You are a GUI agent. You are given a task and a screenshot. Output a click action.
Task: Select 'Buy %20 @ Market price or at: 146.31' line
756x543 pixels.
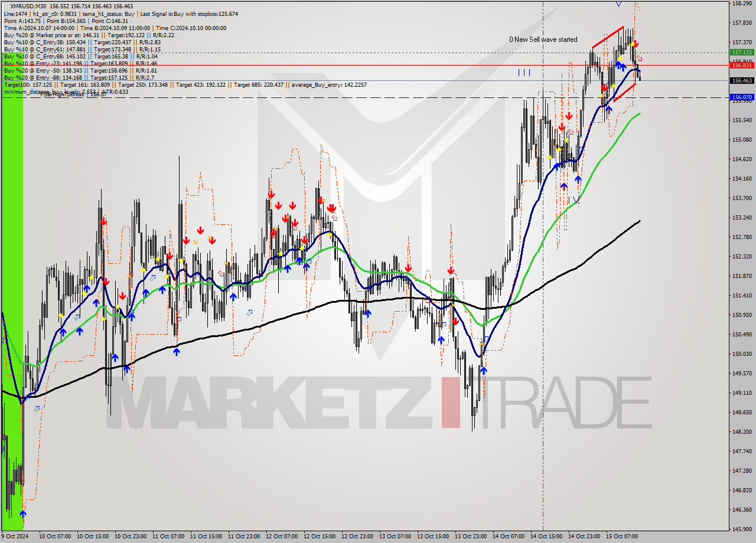pyautogui.click(x=53, y=35)
